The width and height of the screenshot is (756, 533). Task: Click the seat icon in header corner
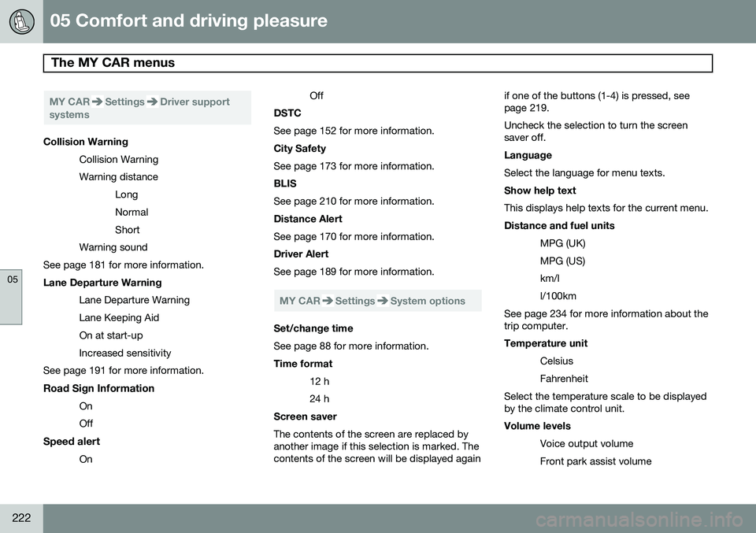(21, 22)
